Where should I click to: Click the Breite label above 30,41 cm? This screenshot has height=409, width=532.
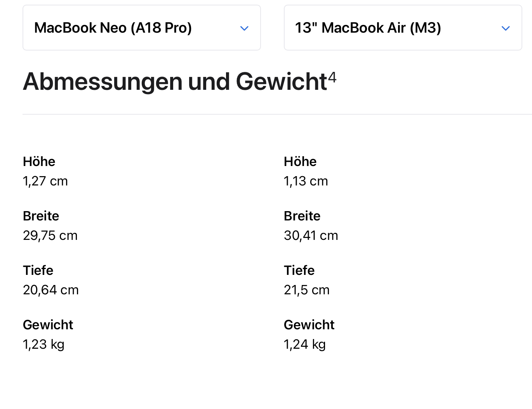302,216
